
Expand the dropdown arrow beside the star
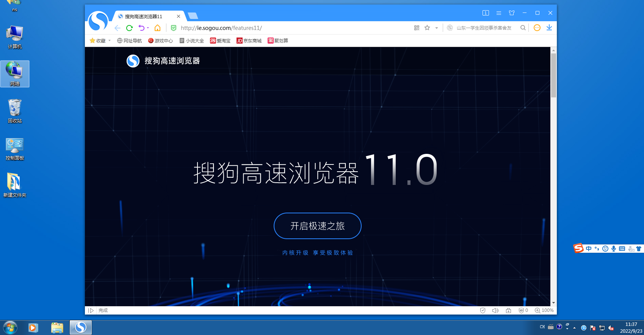(437, 28)
